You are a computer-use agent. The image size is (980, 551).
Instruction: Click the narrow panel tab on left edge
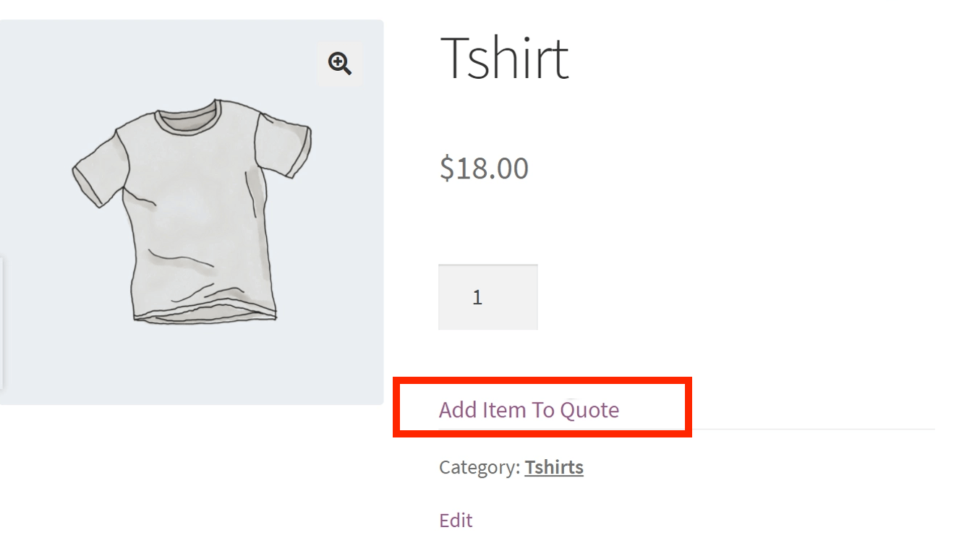(1, 322)
